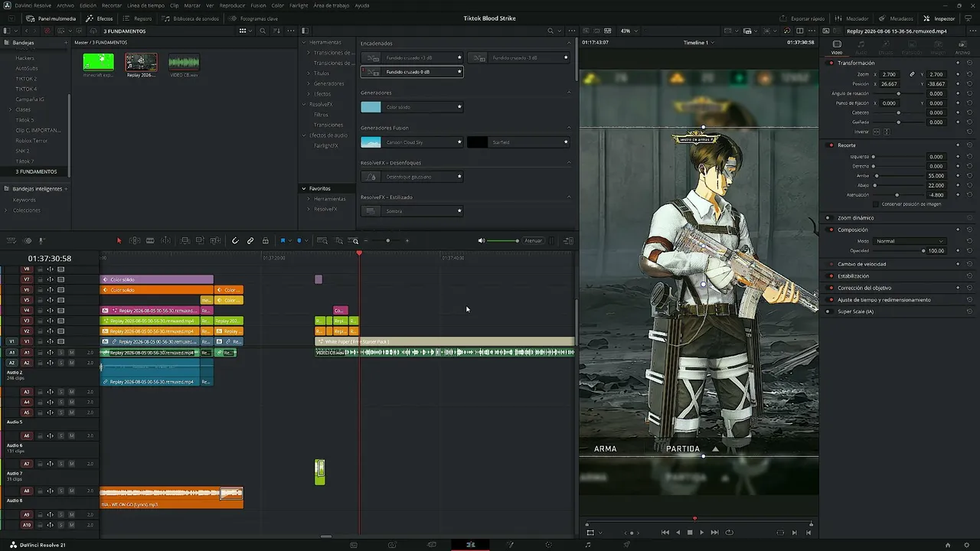Click the speaker volume icon in timeline toolbar

tap(482, 240)
